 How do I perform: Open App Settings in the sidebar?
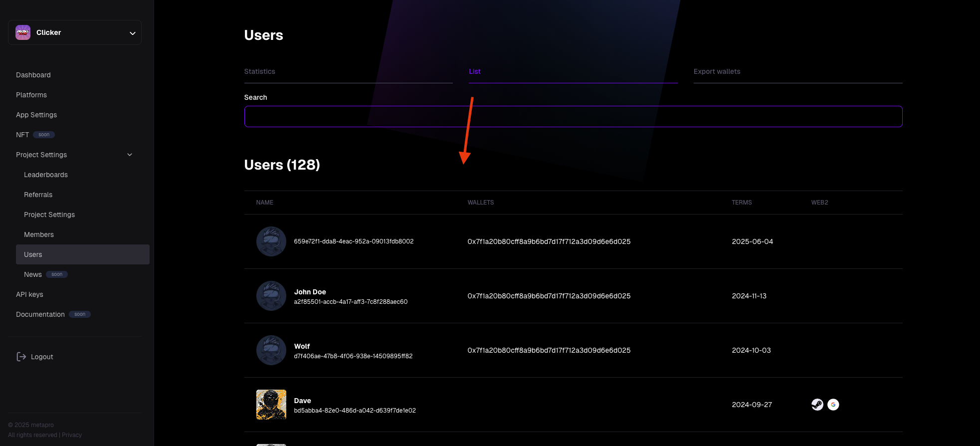tap(36, 115)
